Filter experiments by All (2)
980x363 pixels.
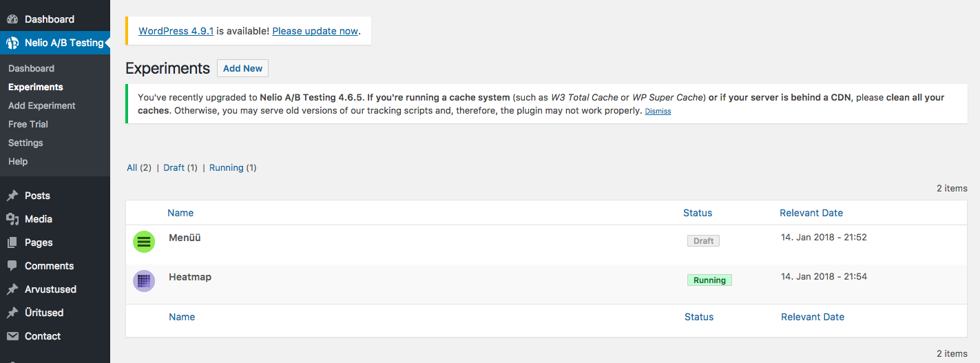(x=139, y=167)
